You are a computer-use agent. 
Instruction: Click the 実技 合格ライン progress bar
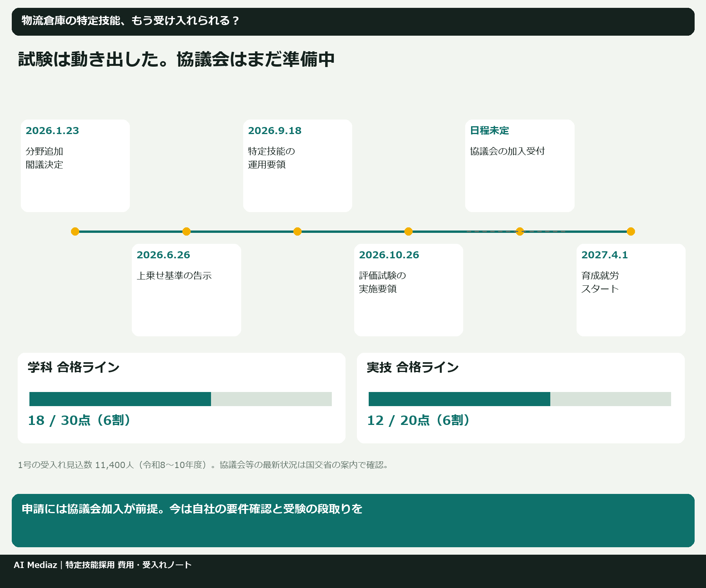point(520,399)
